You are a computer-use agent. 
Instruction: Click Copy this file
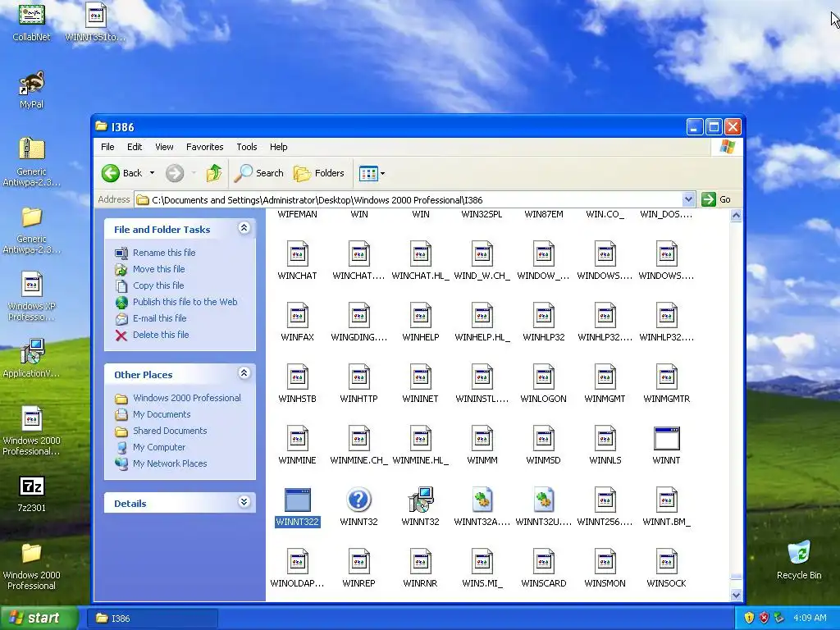(x=158, y=285)
